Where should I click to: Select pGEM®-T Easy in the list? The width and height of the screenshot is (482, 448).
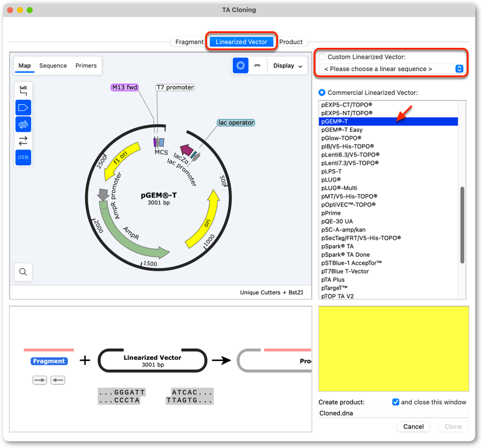coord(388,130)
